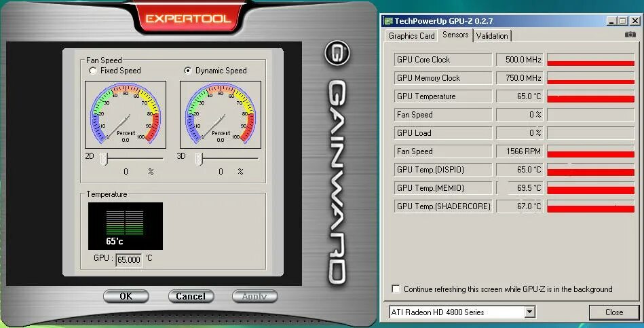Click the 3D fan speed slider handle
This screenshot has height=328, width=644.
tap(200, 159)
